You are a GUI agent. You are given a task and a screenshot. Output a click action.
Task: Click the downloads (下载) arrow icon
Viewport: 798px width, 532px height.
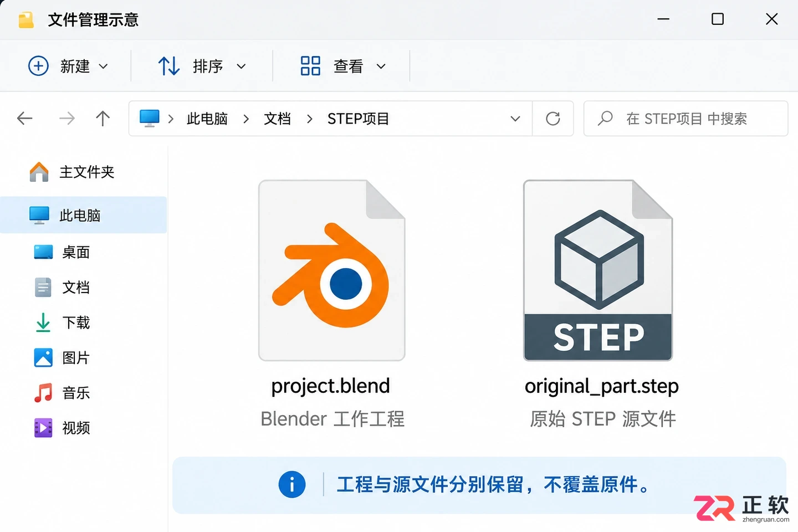click(43, 323)
